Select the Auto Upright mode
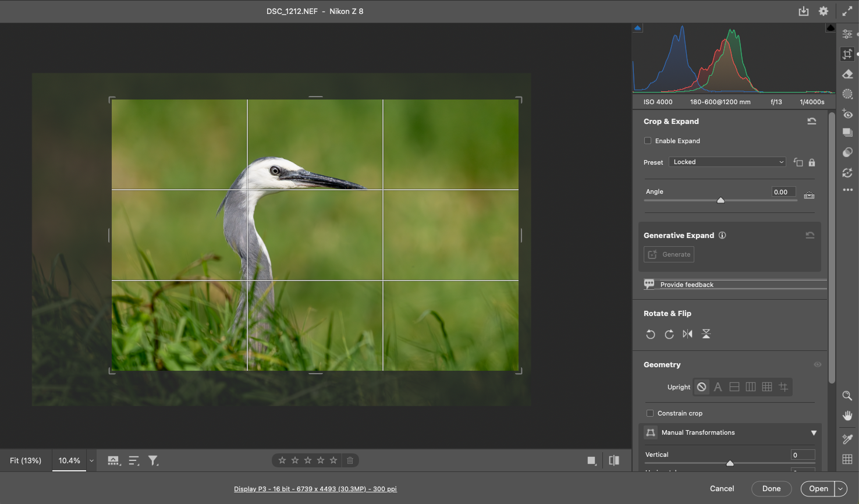This screenshot has width=859, height=504. pyautogui.click(x=718, y=387)
